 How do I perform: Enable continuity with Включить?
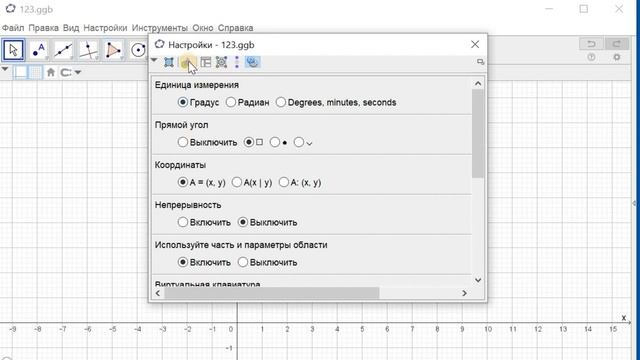click(204, 222)
